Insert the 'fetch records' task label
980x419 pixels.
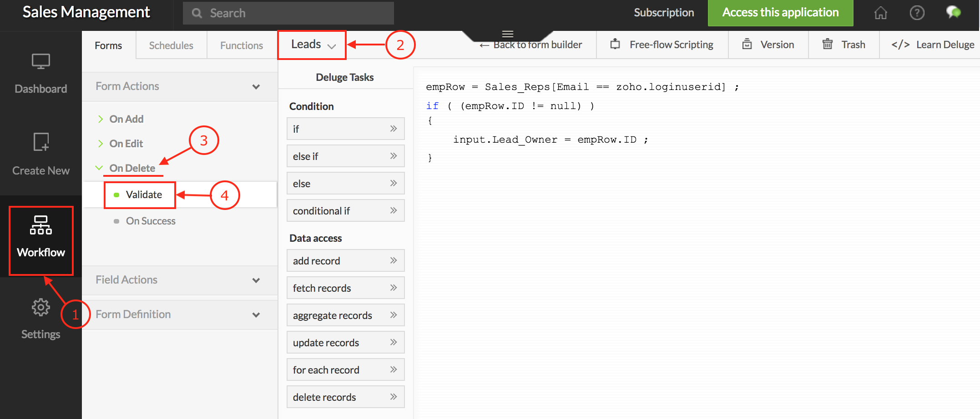click(x=322, y=288)
